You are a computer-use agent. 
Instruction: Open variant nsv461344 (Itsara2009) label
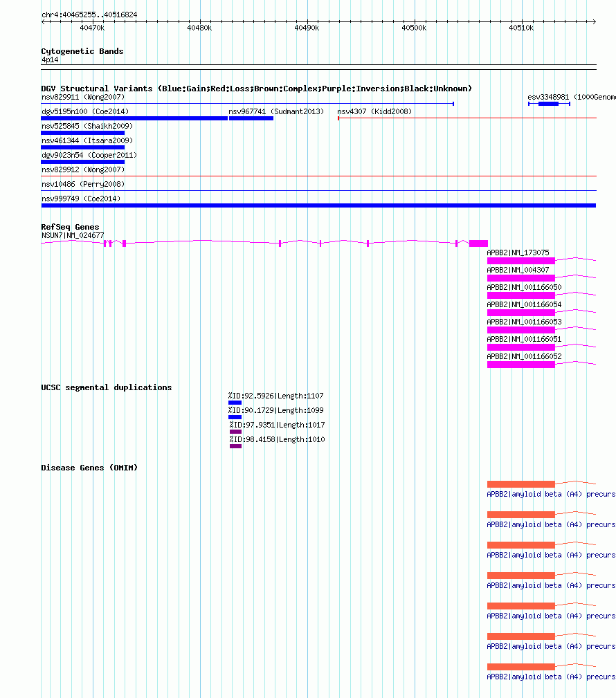point(87,140)
